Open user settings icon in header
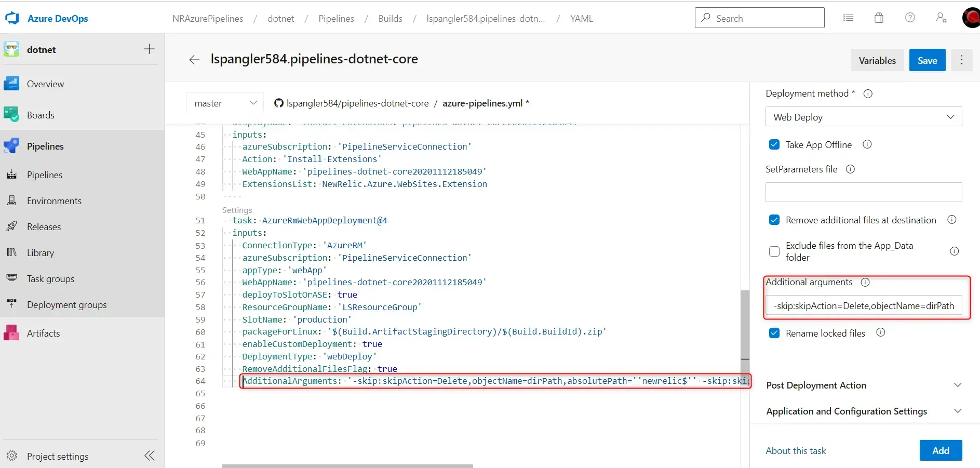 tap(941, 18)
